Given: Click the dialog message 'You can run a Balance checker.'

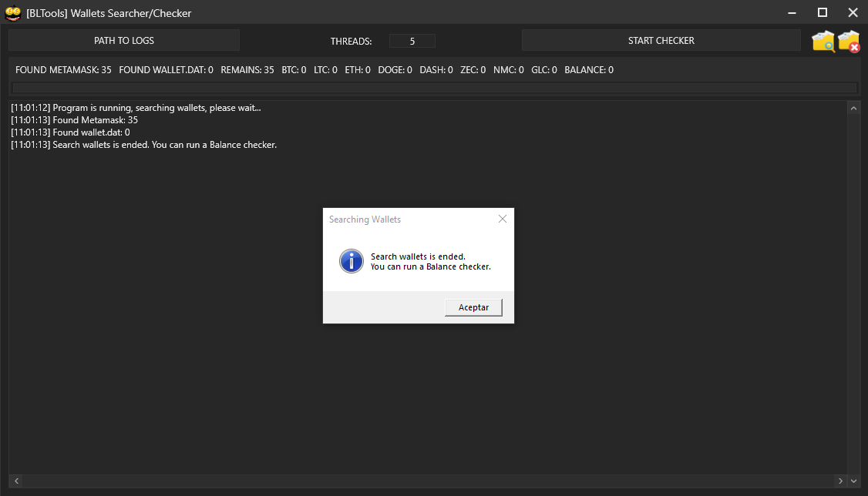Looking at the screenshot, I should [431, 266].
